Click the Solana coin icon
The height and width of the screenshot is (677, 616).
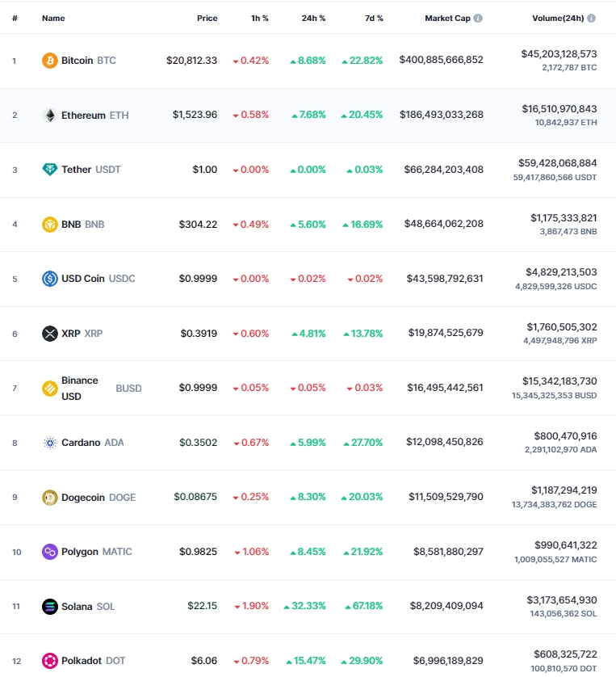[x=50, y=607]
